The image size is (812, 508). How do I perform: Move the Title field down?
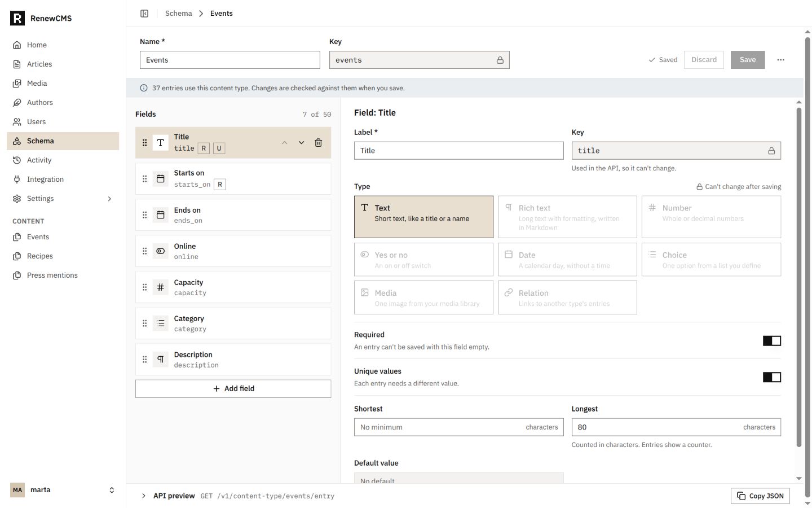click(x=302, y=143)
